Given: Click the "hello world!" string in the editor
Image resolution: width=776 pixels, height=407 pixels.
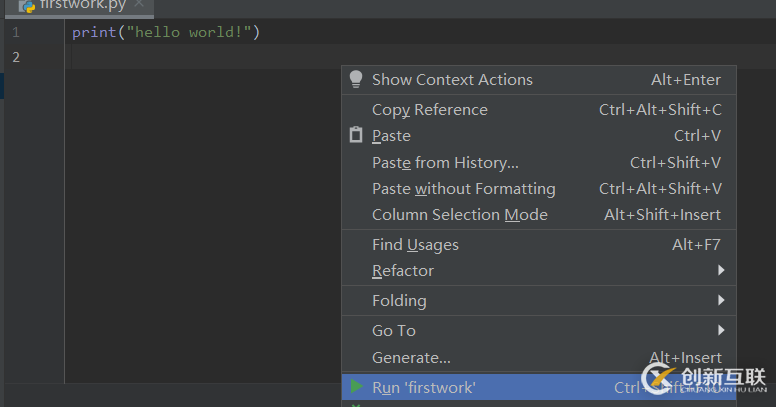Looking at the screenshot, I should [x=190, y=32].
